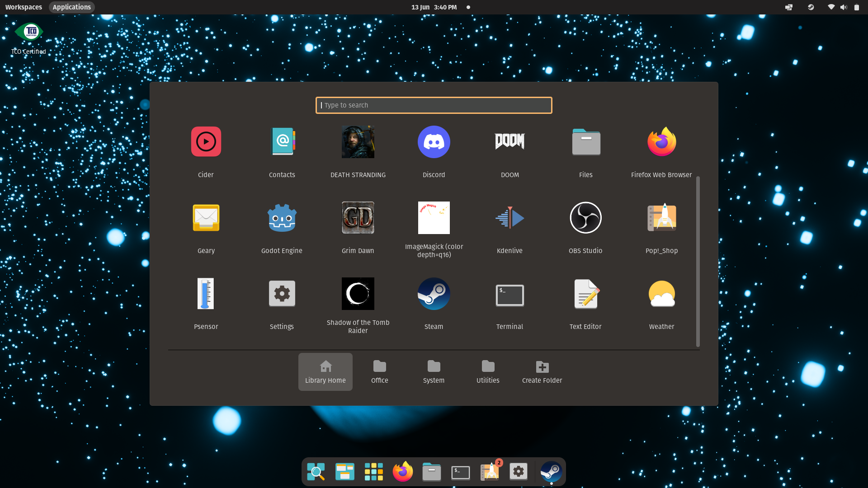Toggle Applications in the top bar
Viewport: 868px width, 488px height.
(x=72, y=7)
